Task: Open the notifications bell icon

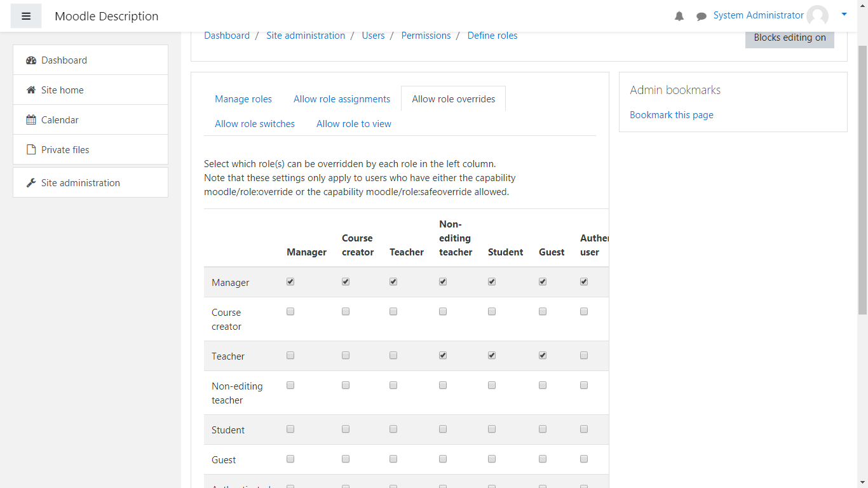Action: [679, 17]
